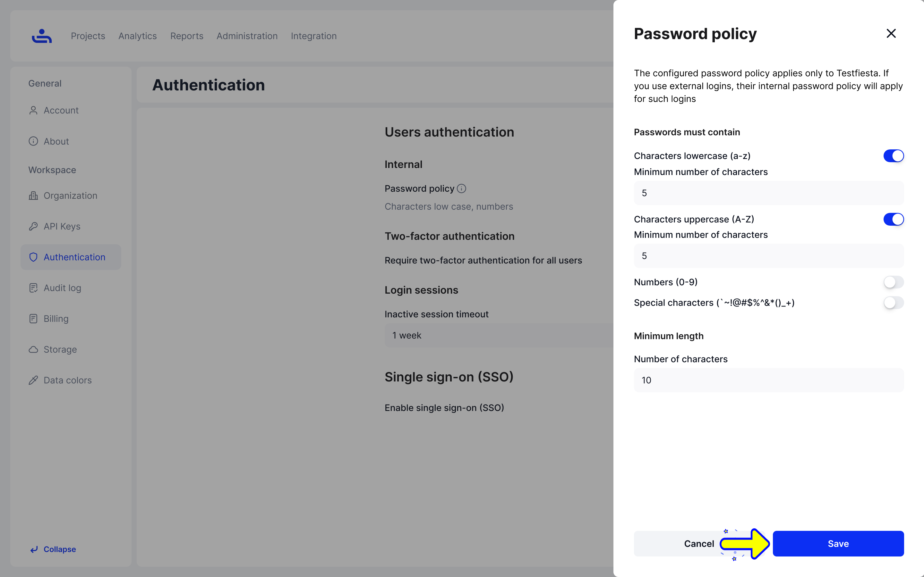
Task: Click the Testfiesta logo icon
Action: click(x=42, y=36)
